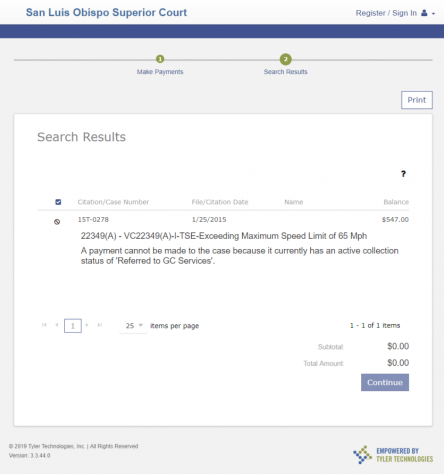Click the blocked payment icon for 15T-0278

(x=57, y=222)
